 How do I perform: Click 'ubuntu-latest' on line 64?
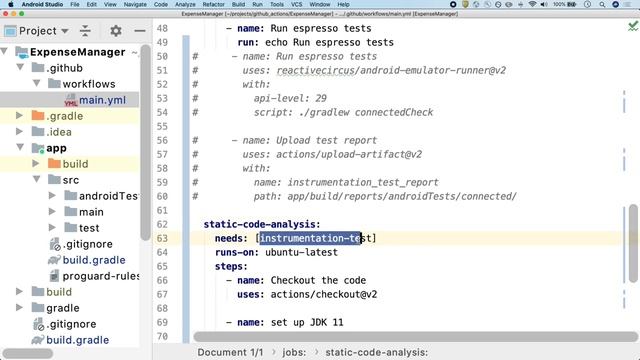301,252
